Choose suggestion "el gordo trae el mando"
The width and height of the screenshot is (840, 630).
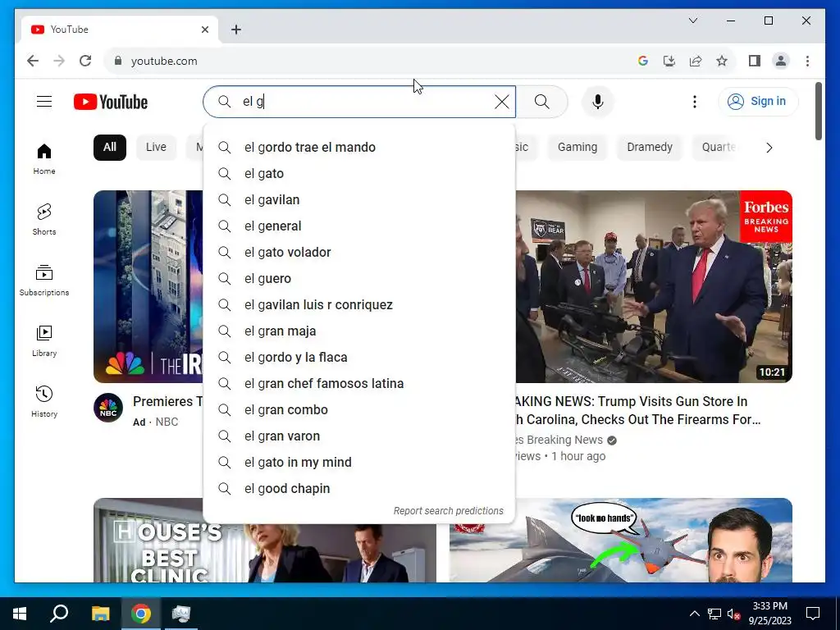[359, 148]
